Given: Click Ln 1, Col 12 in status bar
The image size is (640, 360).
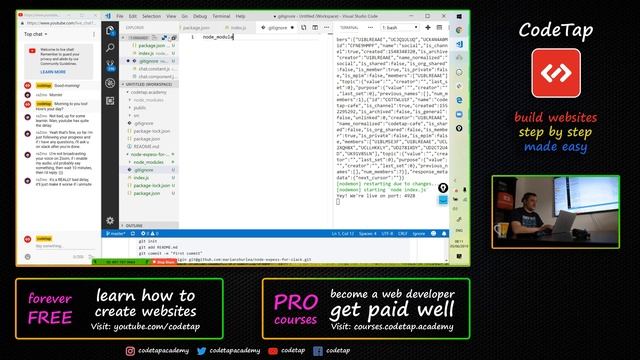Looking at the screenshot, I should pos(342,233).
